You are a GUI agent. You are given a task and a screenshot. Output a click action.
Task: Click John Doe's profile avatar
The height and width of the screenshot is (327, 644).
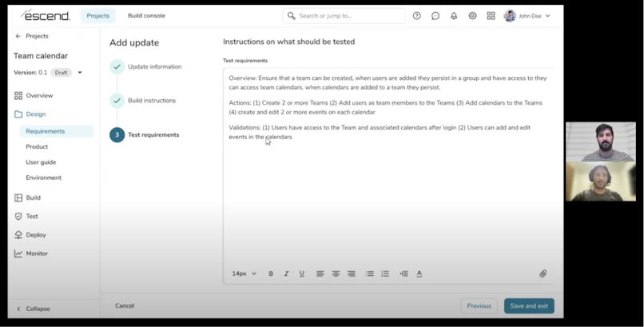click(x=510, y=16)
